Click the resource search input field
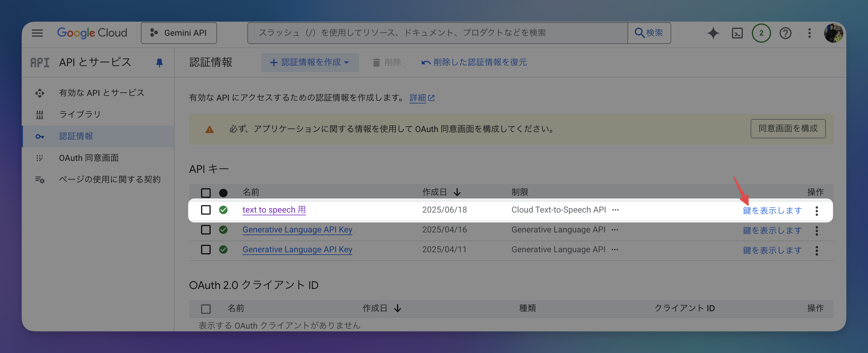Screen dimensions: 868x353 click(x=437, y=33)
